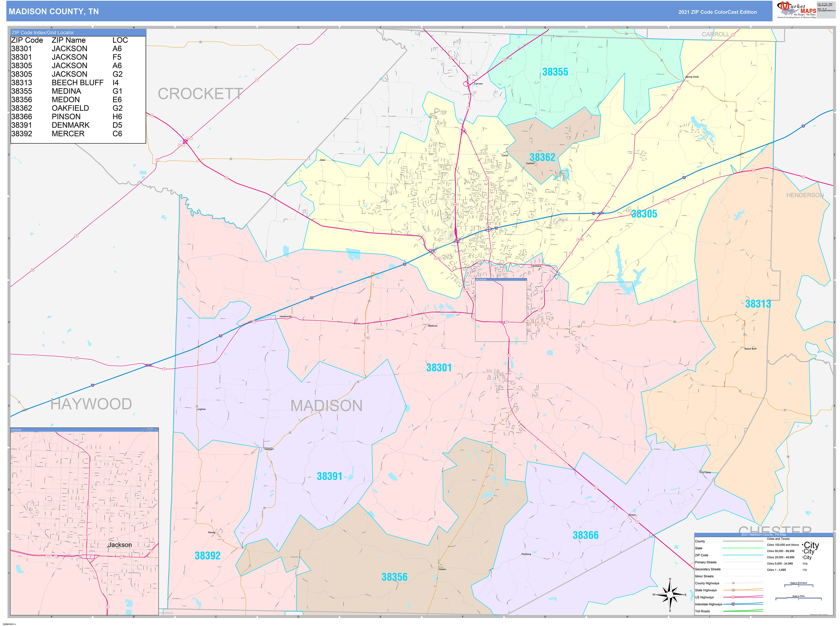Click the compass rose icon
Image resolution: width=840 pixels, height=626 pixels.
click(670, 595)
